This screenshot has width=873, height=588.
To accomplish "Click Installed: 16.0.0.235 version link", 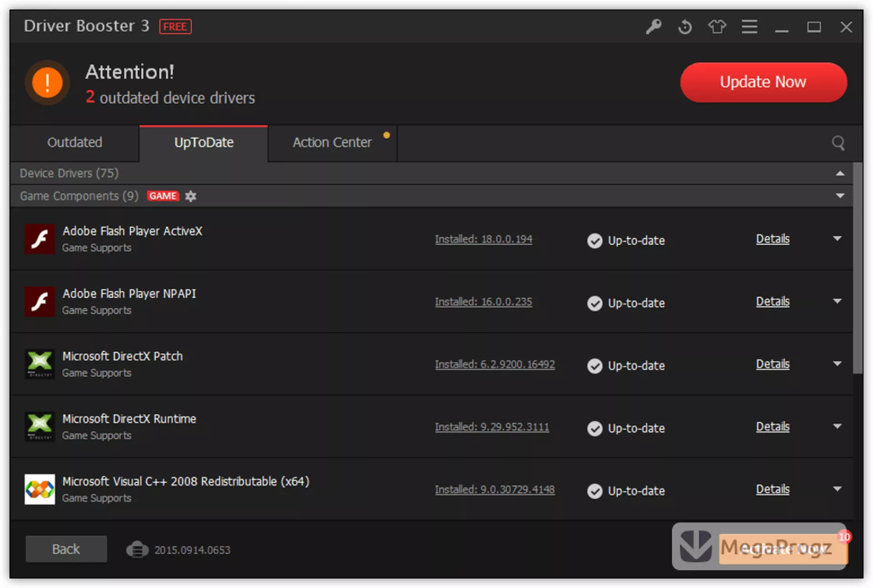I will coord(483,302).
